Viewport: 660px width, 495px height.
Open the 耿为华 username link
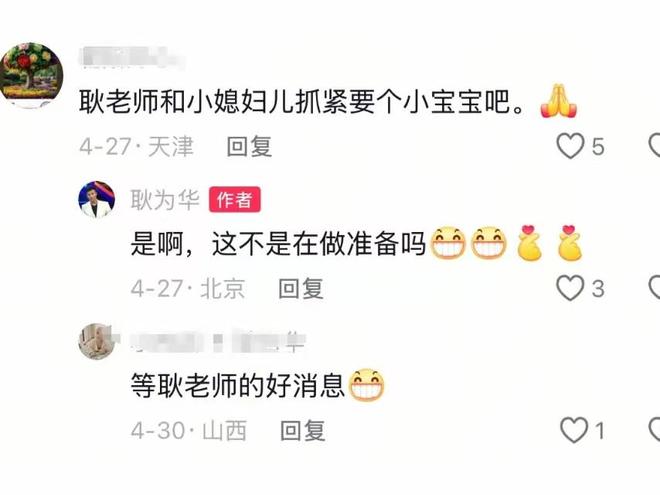click(x=165, y=199)
